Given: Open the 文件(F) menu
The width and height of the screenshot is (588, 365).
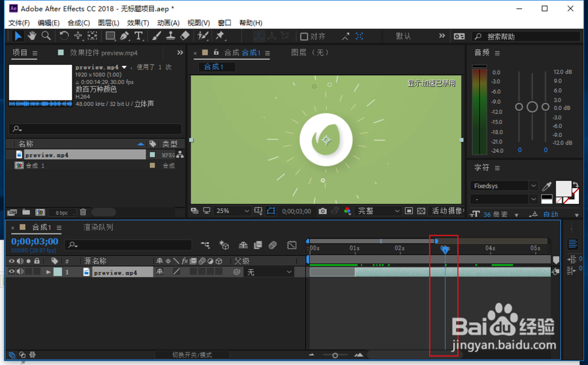Looking at the screenshot, I should [19, 23].
